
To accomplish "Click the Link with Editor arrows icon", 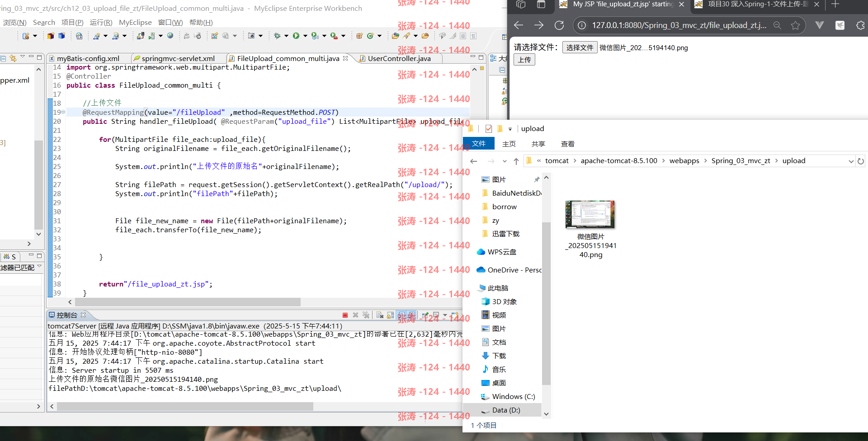I will click(x=13, y=58).
